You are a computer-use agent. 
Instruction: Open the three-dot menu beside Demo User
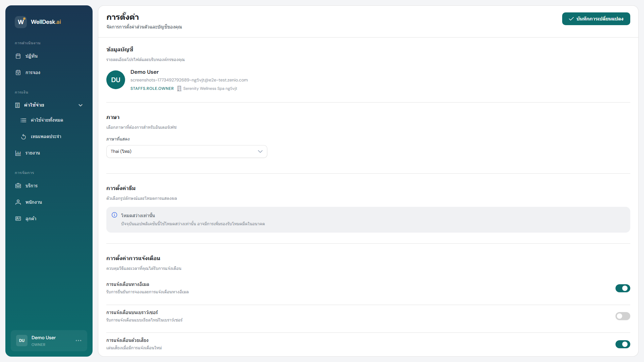point(78,341)
